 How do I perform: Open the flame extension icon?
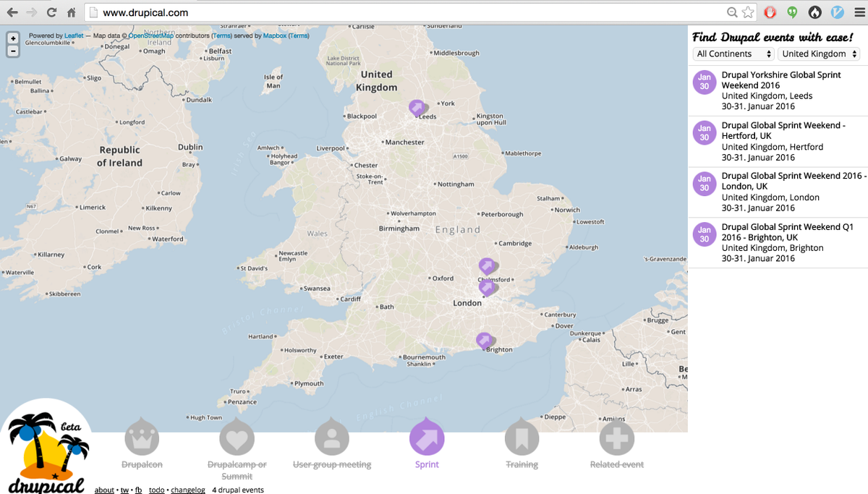tap(815, 12)
